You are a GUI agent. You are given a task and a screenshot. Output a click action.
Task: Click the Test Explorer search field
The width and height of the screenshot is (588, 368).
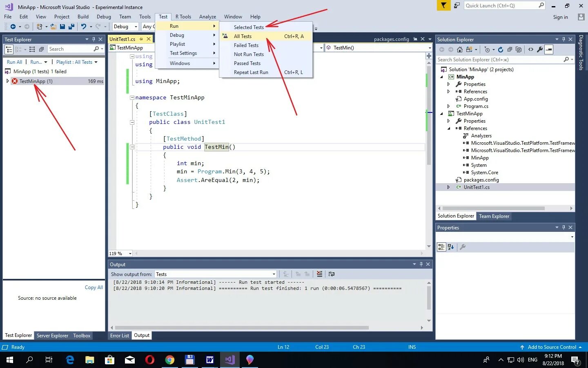[x=75, y=49]
